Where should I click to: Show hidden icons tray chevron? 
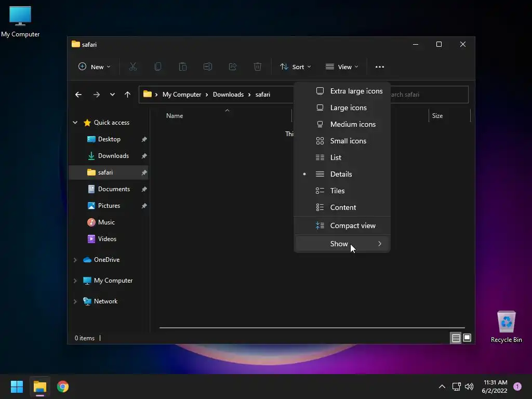(442, 387)
